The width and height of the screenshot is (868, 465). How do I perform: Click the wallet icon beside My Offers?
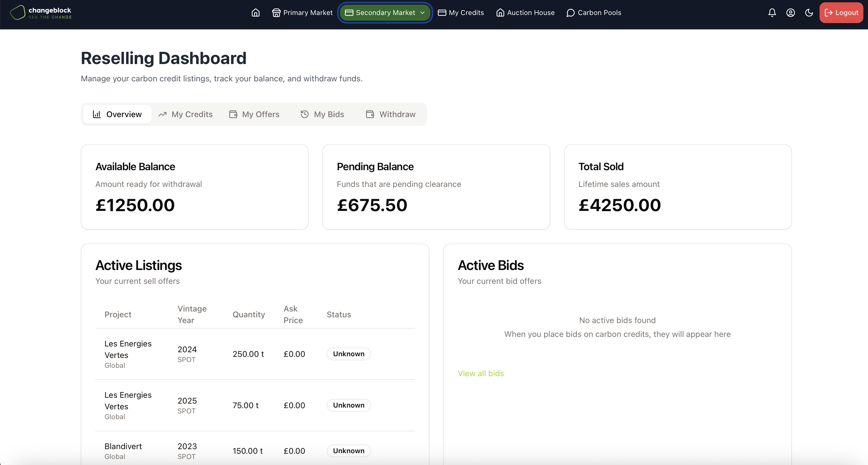[x=233, y=114]
